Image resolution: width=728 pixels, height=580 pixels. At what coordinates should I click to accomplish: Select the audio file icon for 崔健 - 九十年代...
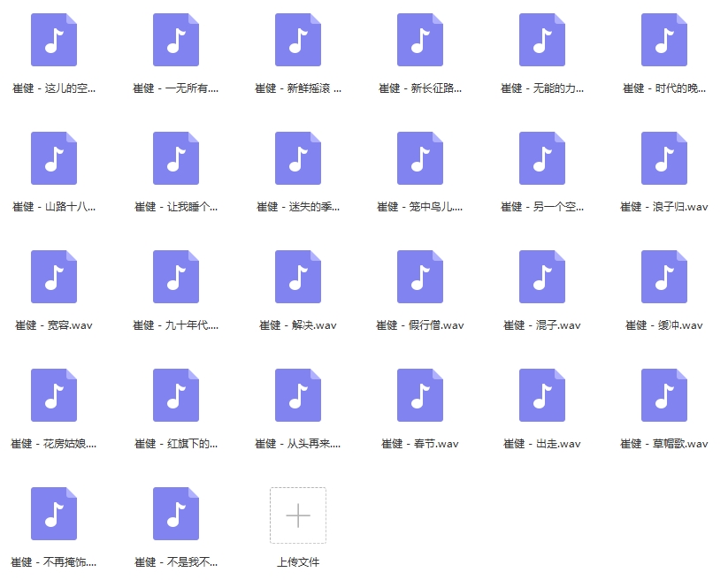tap(176, 277)
